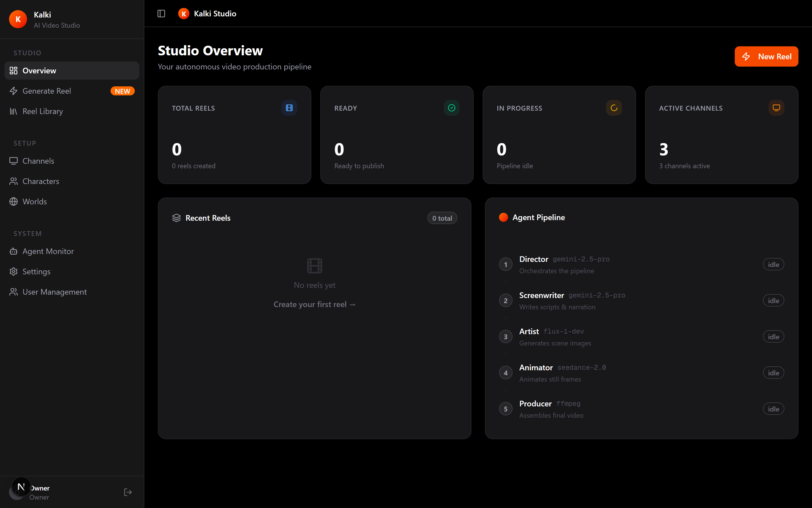The height and width of the screenshot is (508, 812).
Task: Open Generate Reel from the sidebar
Action: [x=72, y=91]
